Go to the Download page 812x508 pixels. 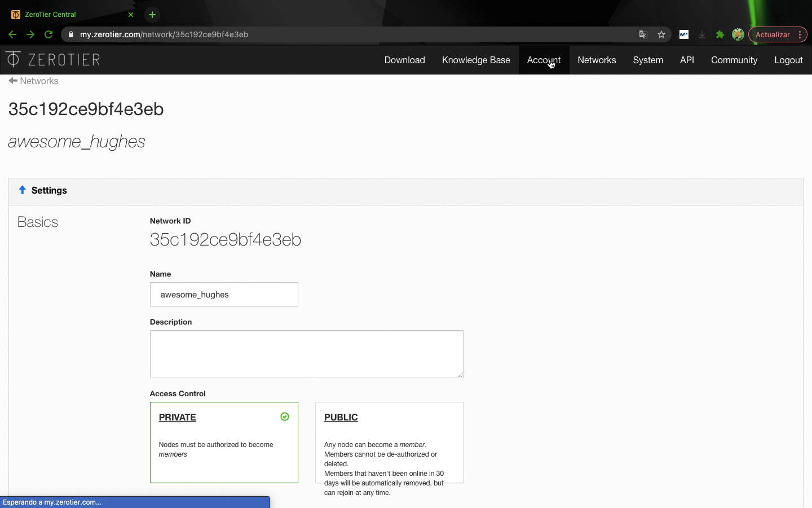(404, 60)
